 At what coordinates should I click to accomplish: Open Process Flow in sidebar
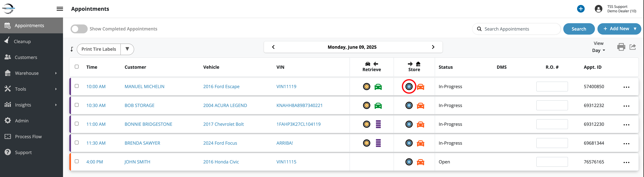tap(28, 136)
